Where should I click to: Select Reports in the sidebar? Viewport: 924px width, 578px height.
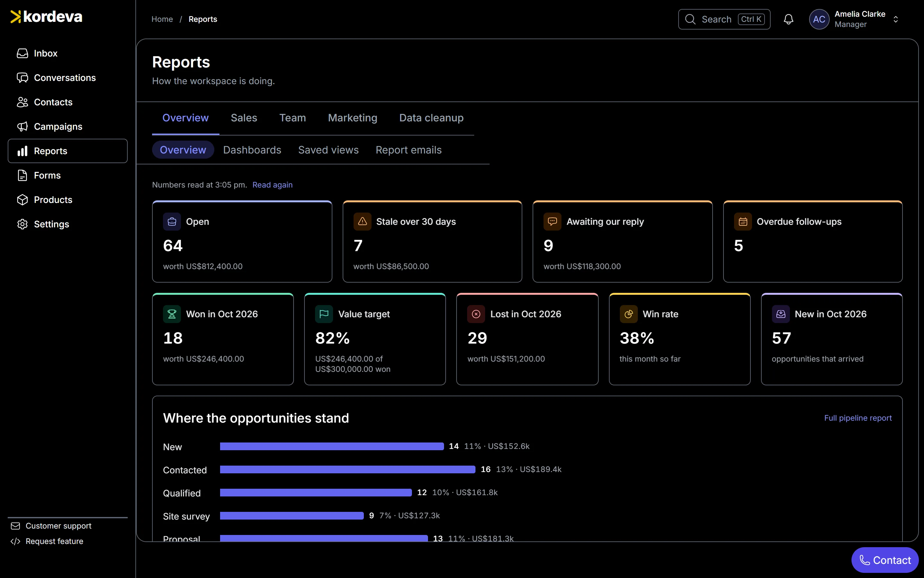point(68,151)
